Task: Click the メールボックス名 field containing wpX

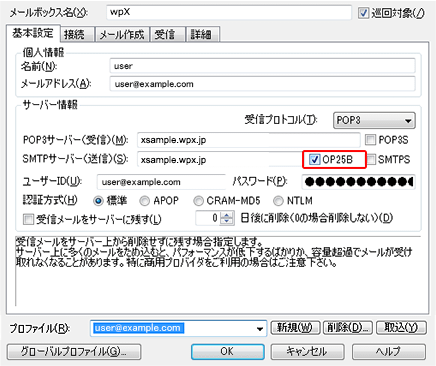Action: (229, 12)
